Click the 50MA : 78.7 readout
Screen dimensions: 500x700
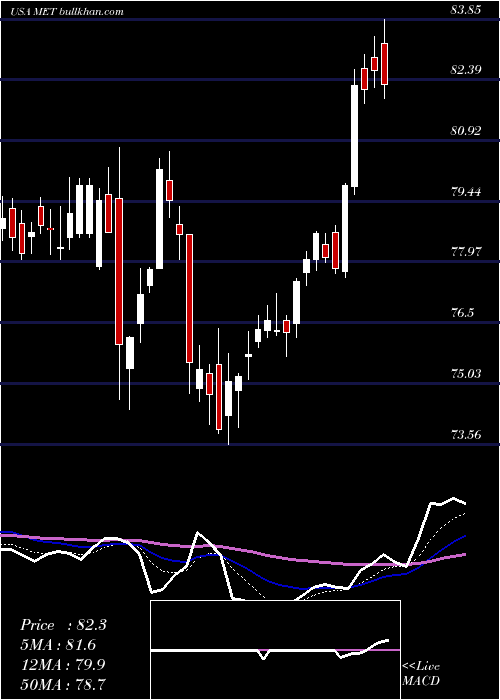(63, 684)
